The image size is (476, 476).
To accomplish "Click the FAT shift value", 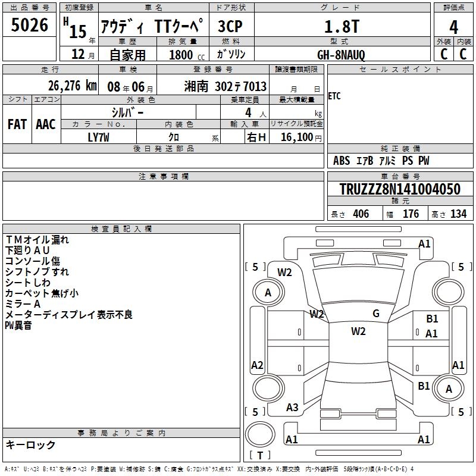I will tap(17, 124).
